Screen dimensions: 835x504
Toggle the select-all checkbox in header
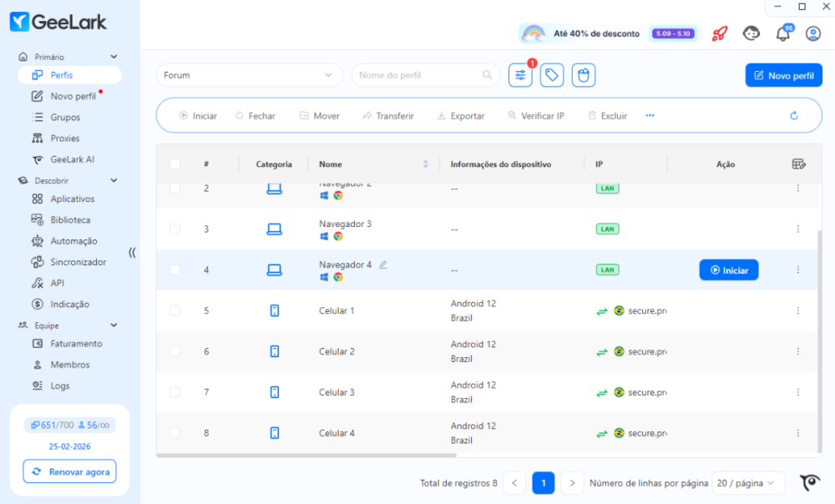coord(175,164)
